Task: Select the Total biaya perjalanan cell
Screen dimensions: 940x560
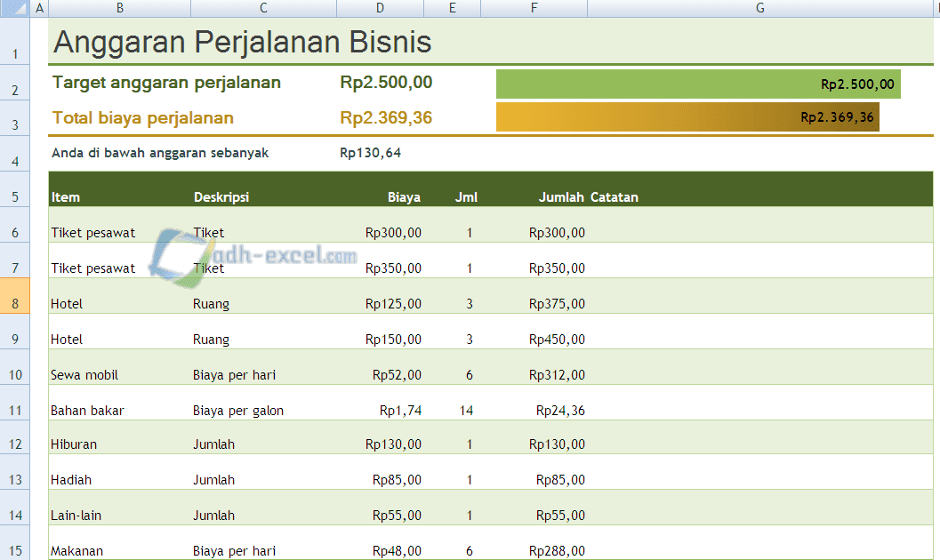Action: (142, 116)
